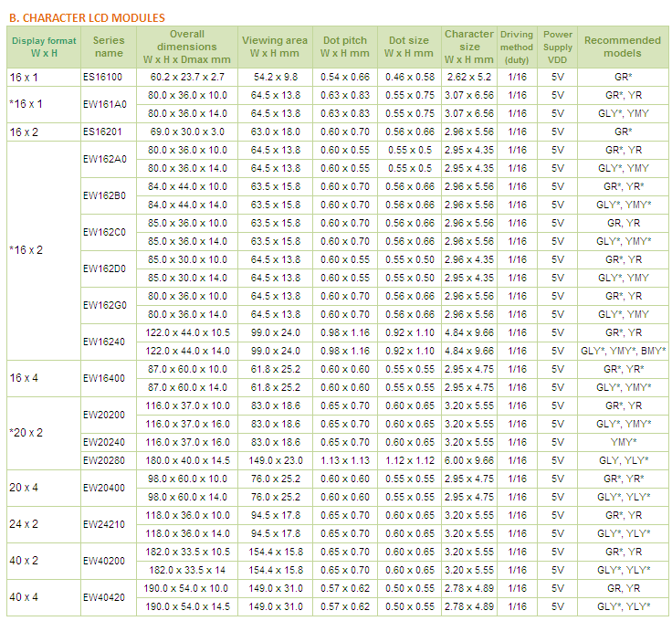Select the EW16400 series name cell
672x621 pixels.
(x=109, y=378)
